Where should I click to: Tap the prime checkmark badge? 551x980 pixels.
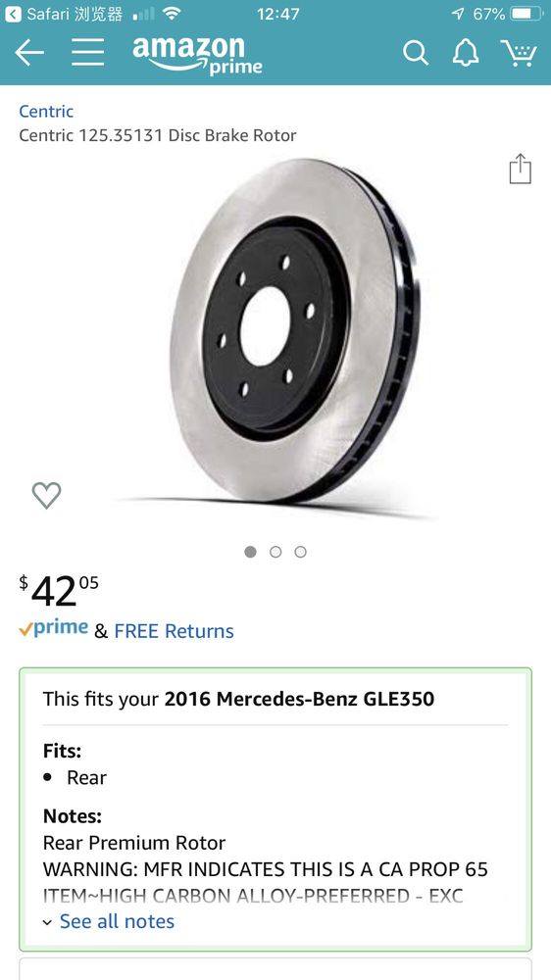(x=54, y=629)
